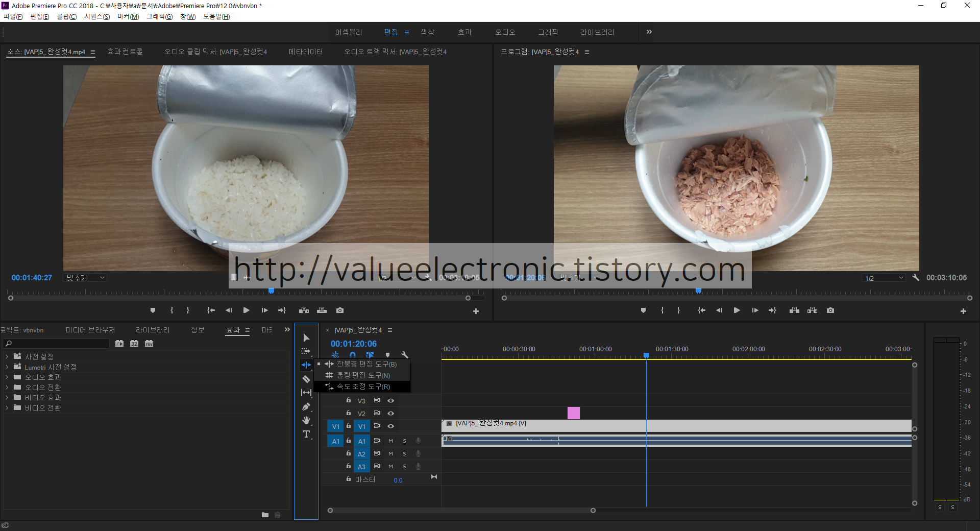Viewport: 980px width, 531px height.
Task: Mute audio track A1
Action: click(390, 441)
